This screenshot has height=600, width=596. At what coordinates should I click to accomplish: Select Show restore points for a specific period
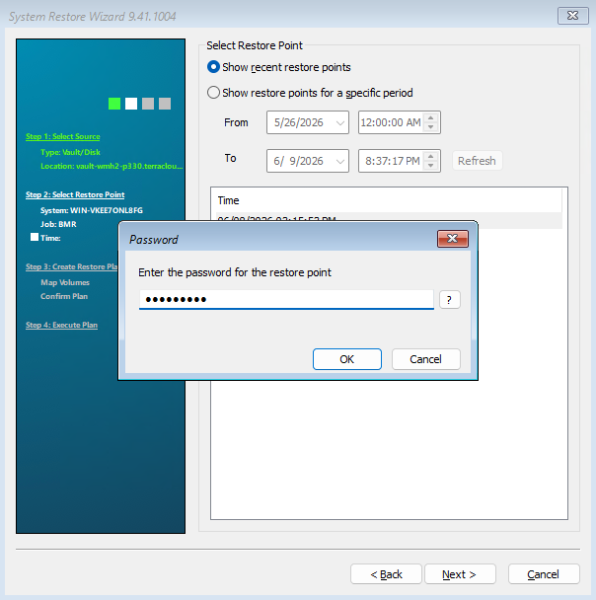click(310, 93)
